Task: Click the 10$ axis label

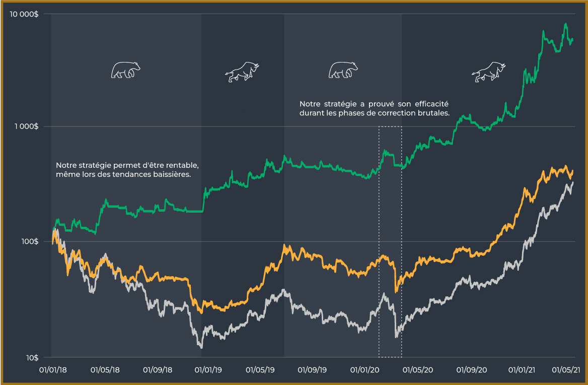Action: (32, 358)
